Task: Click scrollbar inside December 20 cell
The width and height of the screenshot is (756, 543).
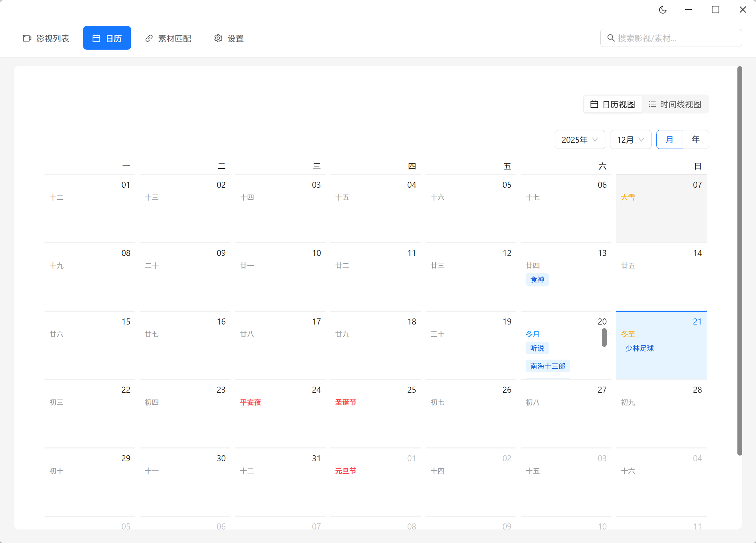Action: (604, 337)
